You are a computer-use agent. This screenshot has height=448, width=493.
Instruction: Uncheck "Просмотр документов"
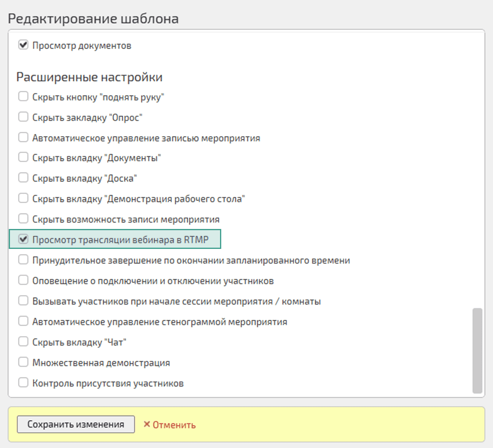pyautogui.click(x=23, y=45)
